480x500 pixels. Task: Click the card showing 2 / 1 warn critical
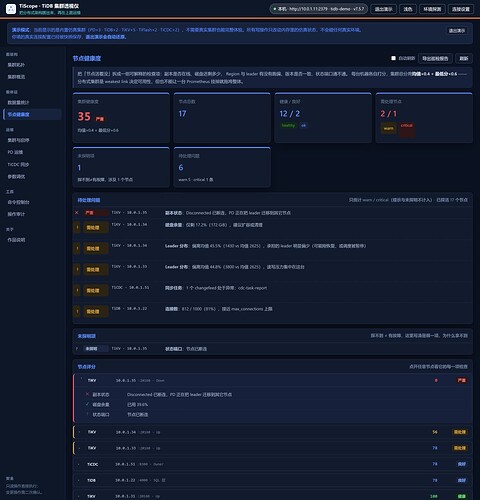pyautogui.click(x=424, y=118)
